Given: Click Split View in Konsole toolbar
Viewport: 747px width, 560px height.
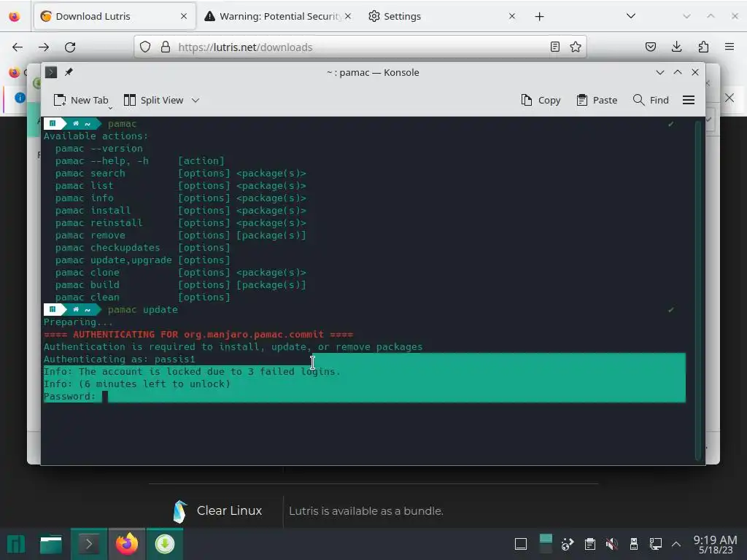Looking at the screenshot, I should pyautogui.click(x=153, y=100).
